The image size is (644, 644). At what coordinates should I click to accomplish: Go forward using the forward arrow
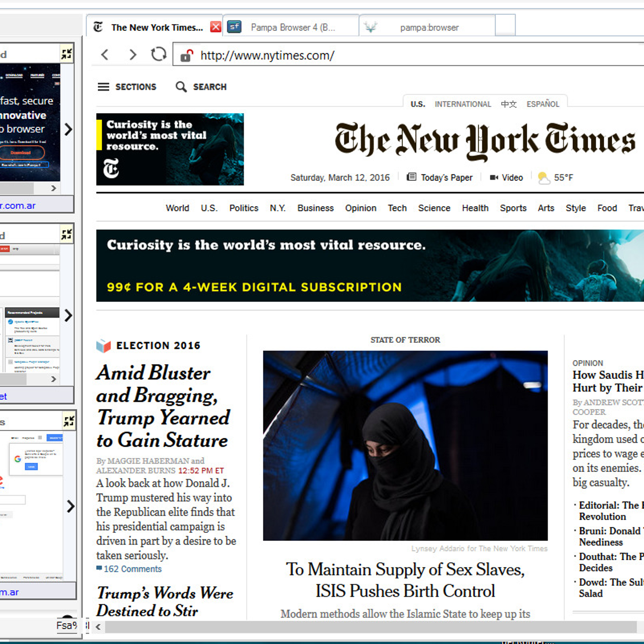pyautogui.click(x=132, y=54)
